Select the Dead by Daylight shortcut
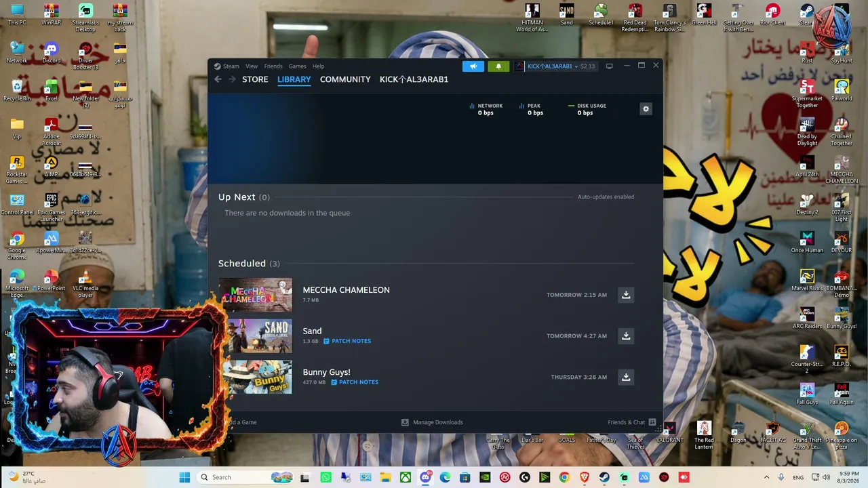The image size is (868, 488). 807,132
